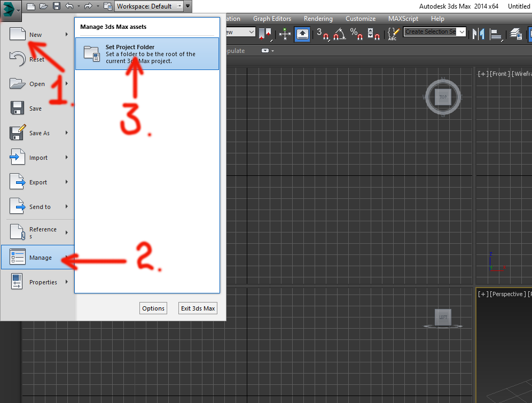Click Use Pivot Point Center icon
Viewport: 532px width, 403px height.
point(265,34)
